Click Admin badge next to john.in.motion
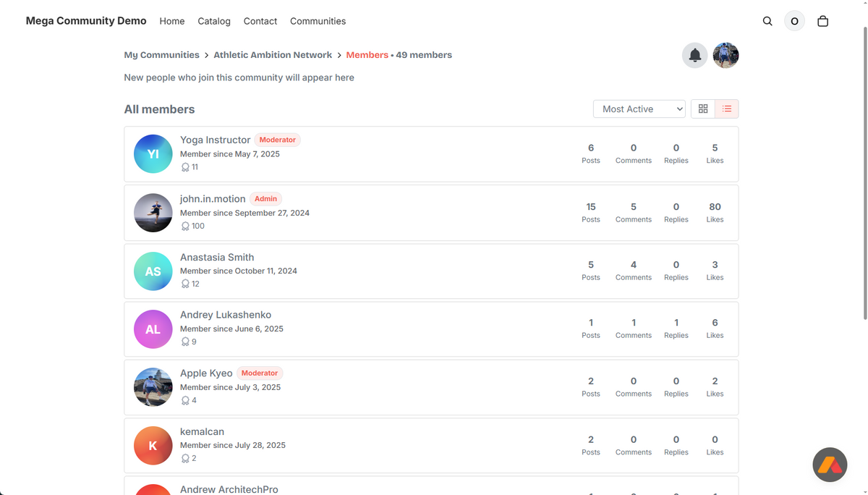Image resolution: width=868 pixels, height=495 pixels. pyautogui.click(x=265, y=198)
